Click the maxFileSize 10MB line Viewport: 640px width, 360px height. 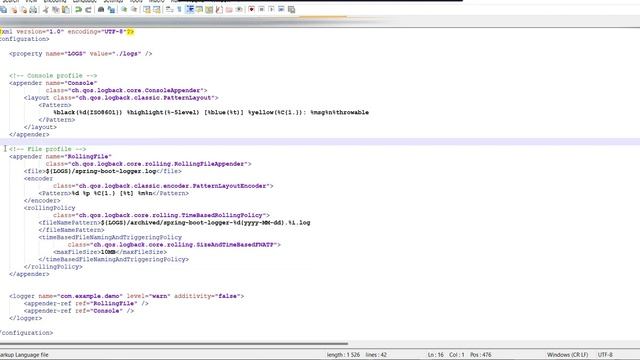point(110,252)
